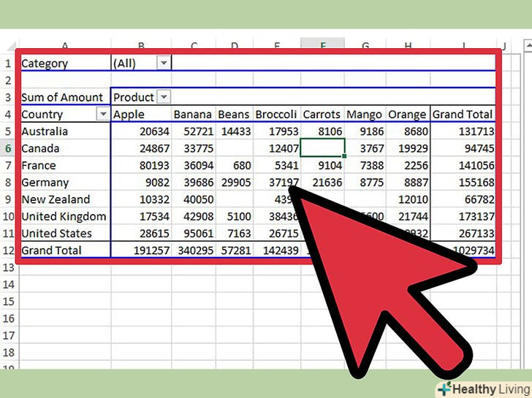The height and width of the screenshot is (398, 532).
Task: Open the Country row labels filter
Action: point(102,115)
